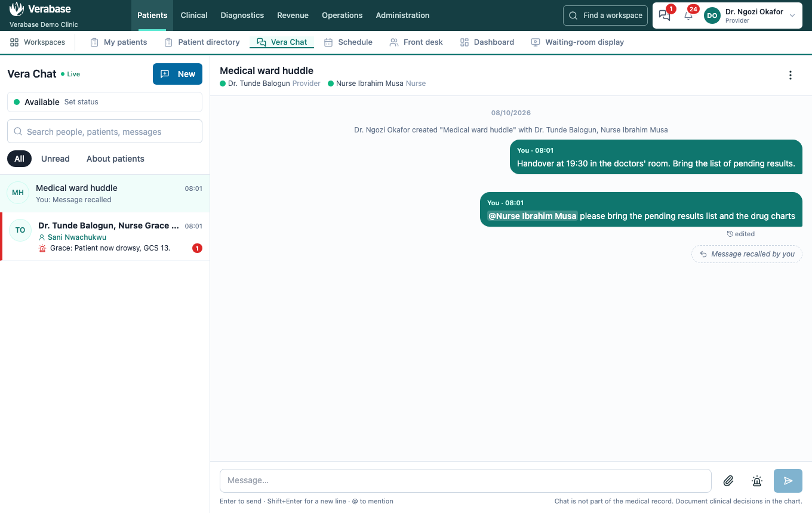Screen dimensions: 812x513
Task: Switch to Patient directory tab
Action: [202, 42]
